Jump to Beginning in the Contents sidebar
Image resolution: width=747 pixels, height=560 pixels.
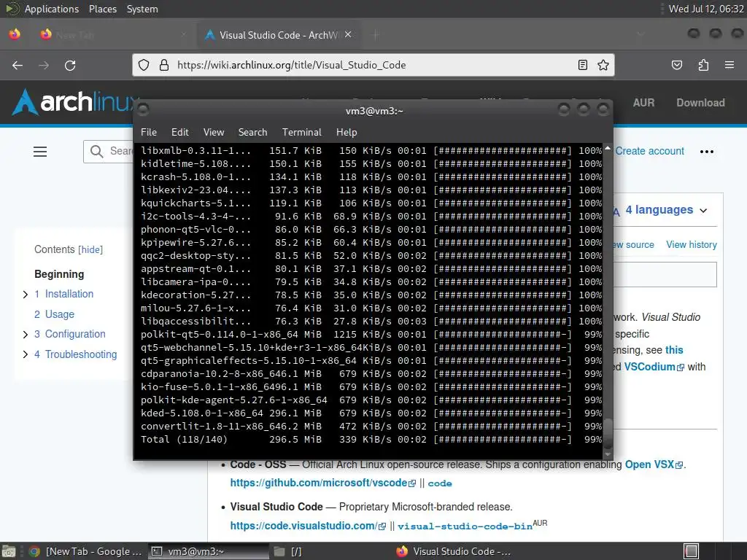pos(59,274)
